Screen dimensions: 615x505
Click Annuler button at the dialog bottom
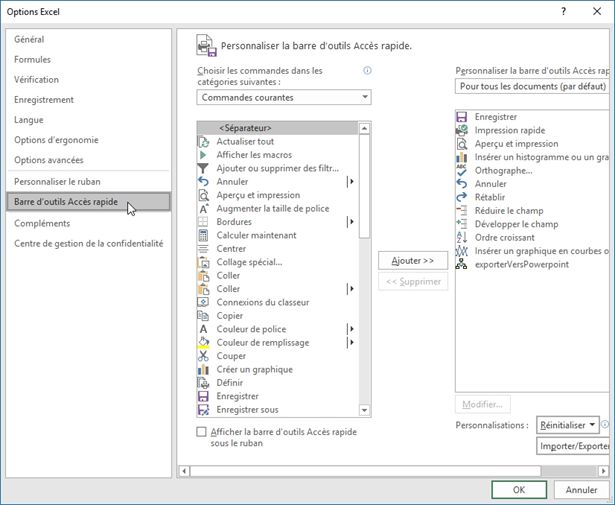(581, 490)
